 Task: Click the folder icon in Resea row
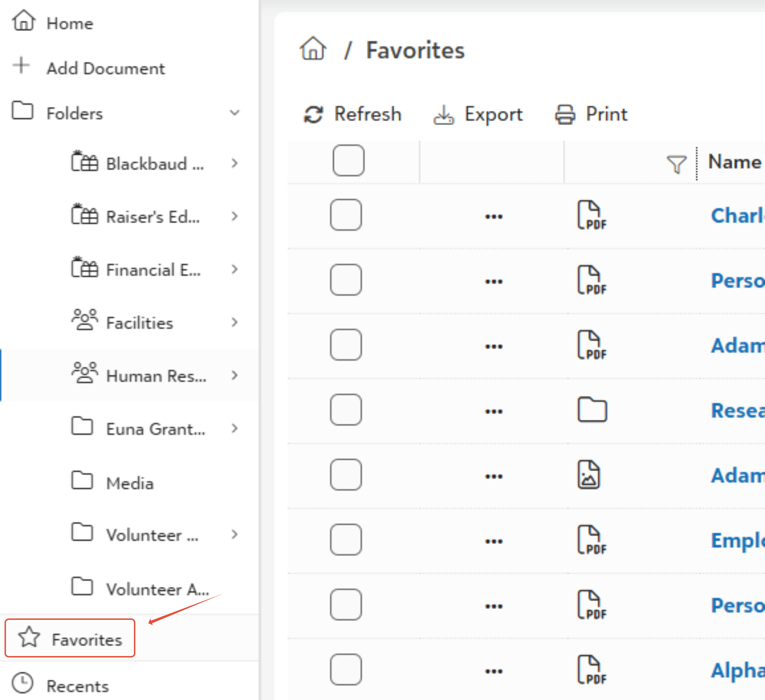592,410
